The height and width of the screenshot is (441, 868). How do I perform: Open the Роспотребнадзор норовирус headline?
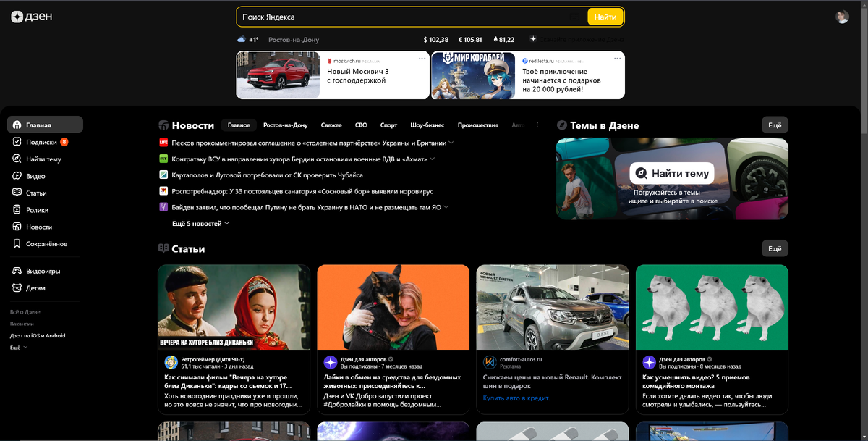pyautogui.click(x=302, y=191)
